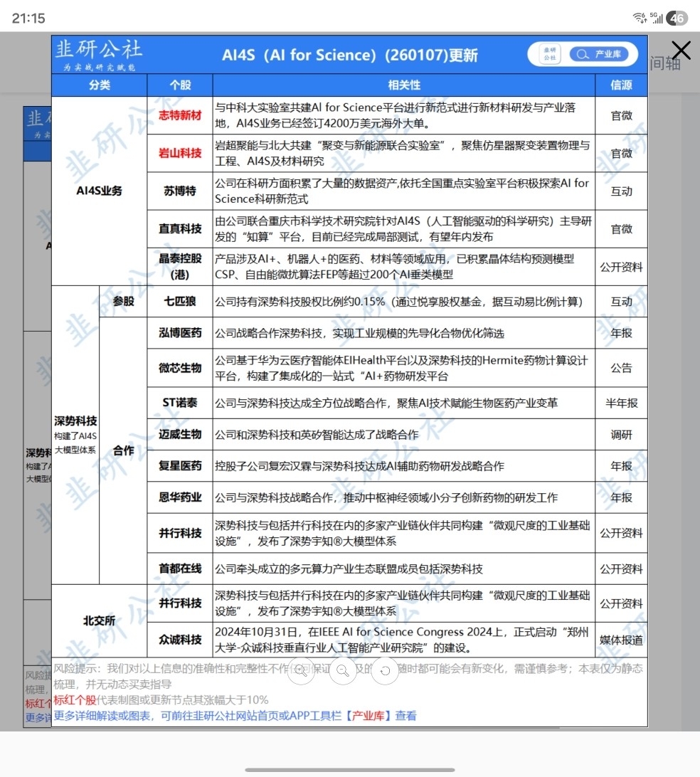Tap the 官微 source cell for 志特新材
This screenshot has width=700, height=777.
(621, 115)
